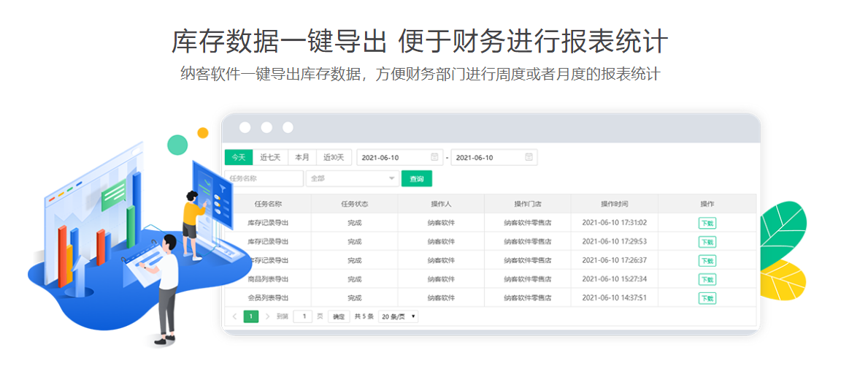The width and height of the screenshot is (868, 380).
Task: Click timestamp 2021-06-10 17:29:53
Action: point(615,241)
